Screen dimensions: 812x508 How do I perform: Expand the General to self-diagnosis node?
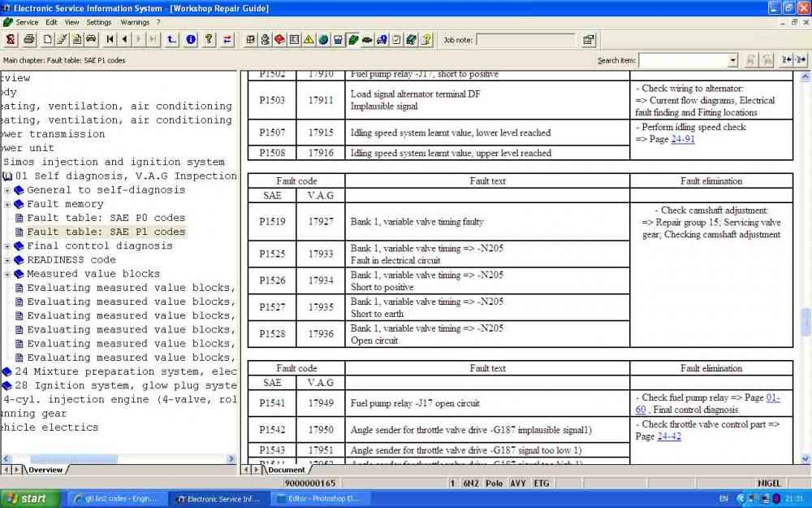pos(7,190)
